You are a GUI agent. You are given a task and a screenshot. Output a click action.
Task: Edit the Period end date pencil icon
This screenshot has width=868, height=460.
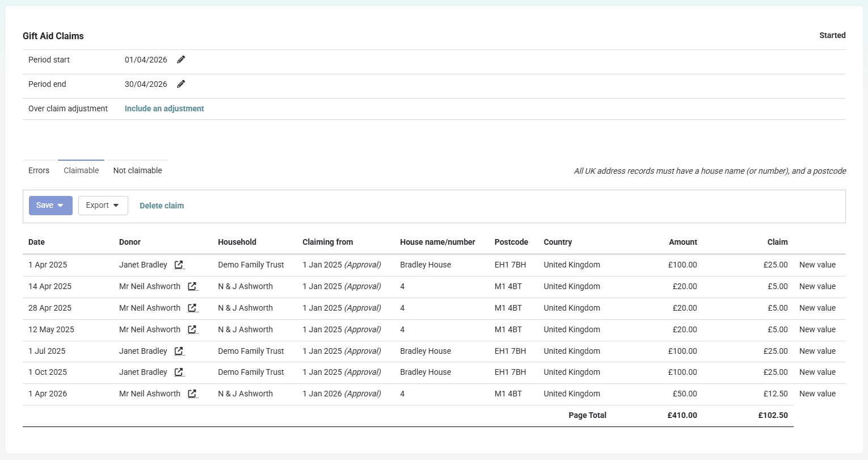tap(181, 84)
